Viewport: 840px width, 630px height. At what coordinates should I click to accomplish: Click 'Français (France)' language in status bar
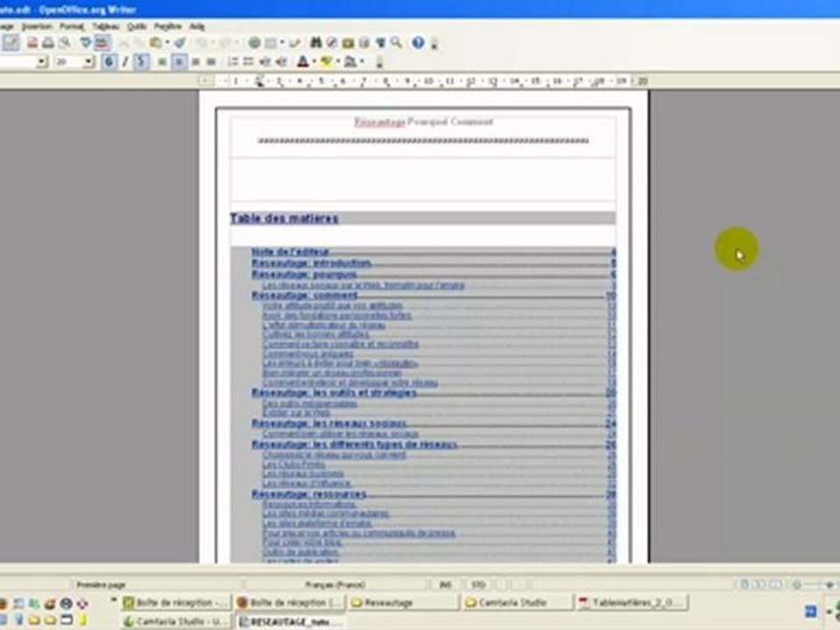tap(335, 584)
